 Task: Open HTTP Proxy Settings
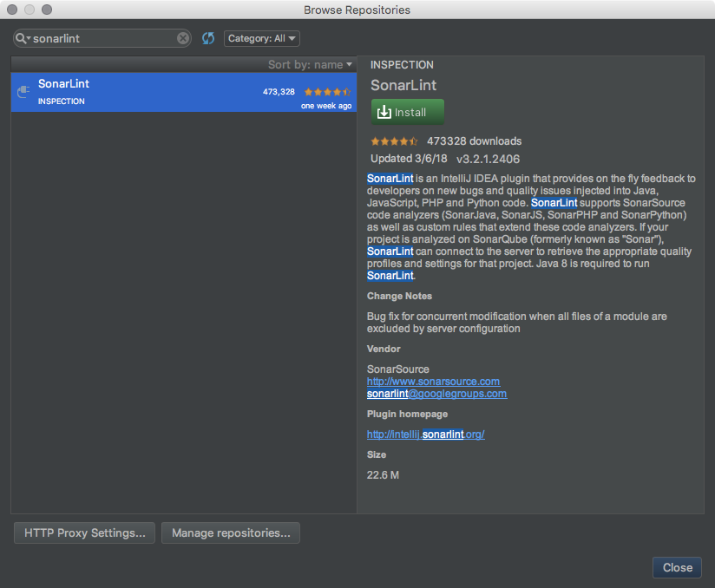coord(84,532)
